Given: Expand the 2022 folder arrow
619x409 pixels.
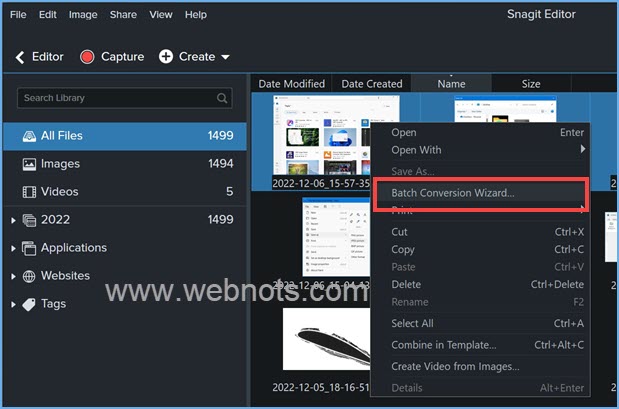Looking at the screenshot, I should click(x=13, y=220).
